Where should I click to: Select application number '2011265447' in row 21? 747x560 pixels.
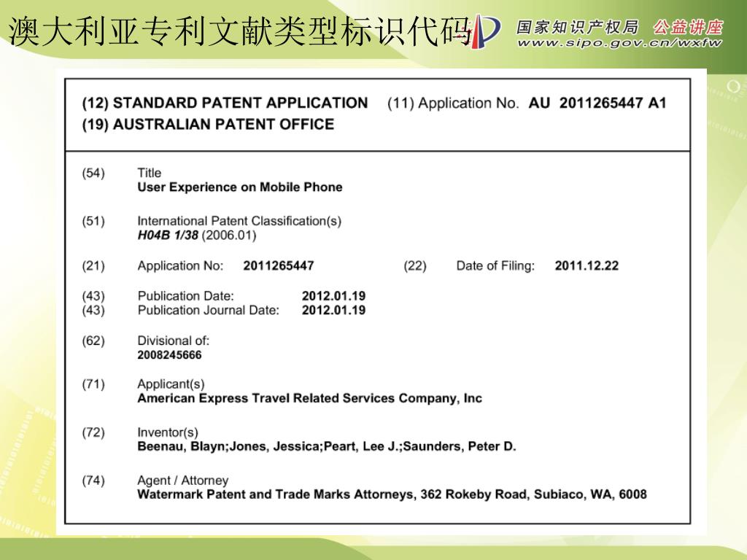pyautogui.click(x=279, y=265)
